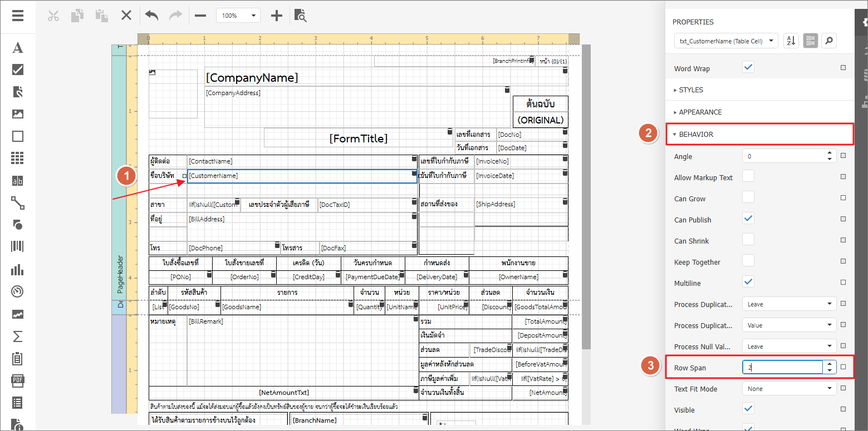868x431 pixels.
Task: Select the Subreport toolbox control
Action: click(x=18, y=359)
